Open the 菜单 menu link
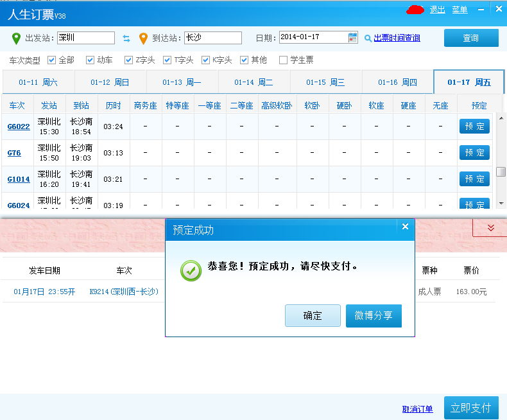Viewport: 507px width, 420px height. tap(460, 10)
